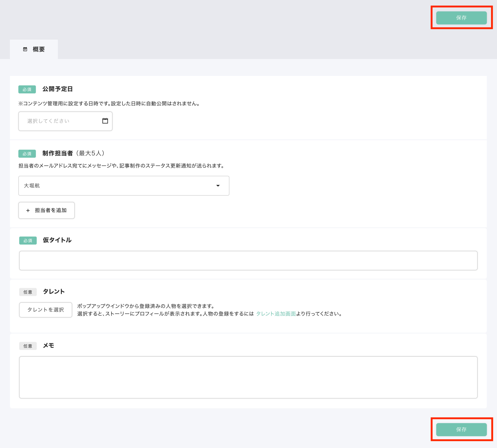Screen dimensions: 497x448
Task: Click the 必須 badge beside 仮タイトル
Action: pos(28,241)
